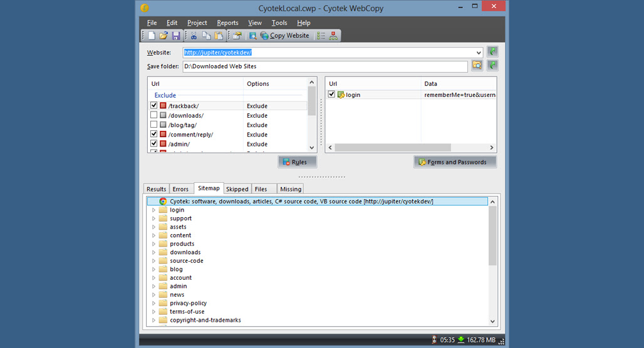
Task: Expand the account node in the sitemap
Action: (x=153, y=278)
